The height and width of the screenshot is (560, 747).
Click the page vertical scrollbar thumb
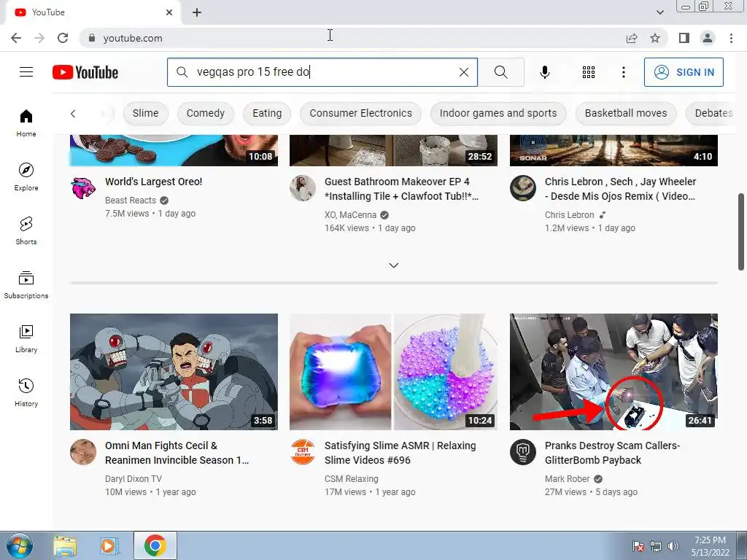(x=741, y=231)
